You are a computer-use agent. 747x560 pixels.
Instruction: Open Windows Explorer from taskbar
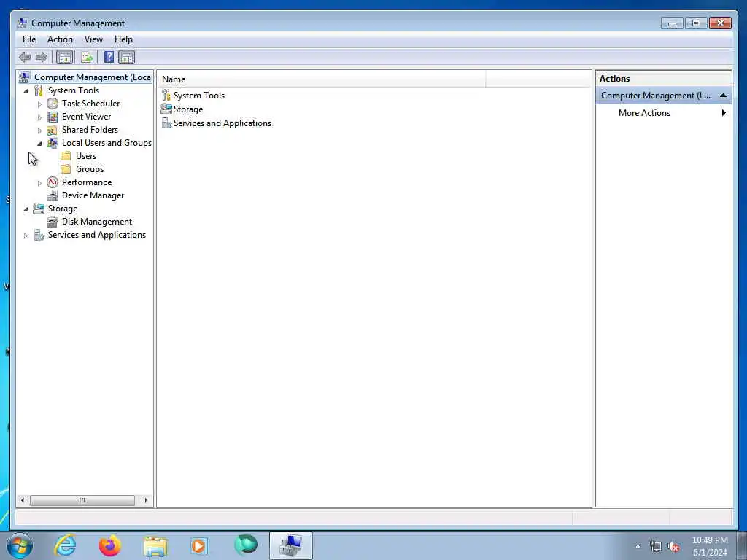155,545
